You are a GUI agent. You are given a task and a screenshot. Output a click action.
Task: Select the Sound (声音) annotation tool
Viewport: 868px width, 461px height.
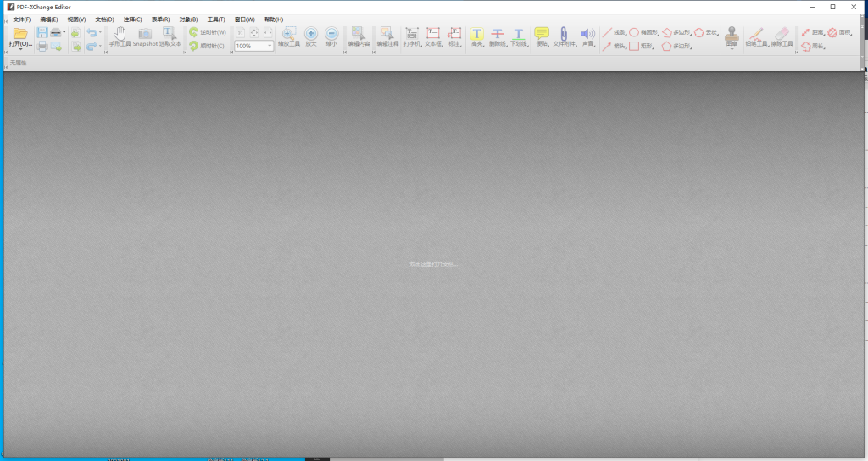(587, 37)
